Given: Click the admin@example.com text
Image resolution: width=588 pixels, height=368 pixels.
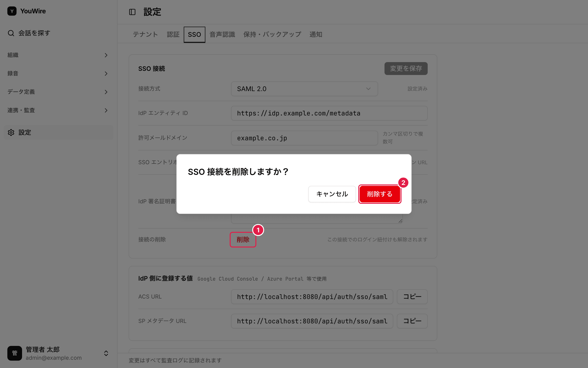Looking at the screenshot, I should (x=54, y=358).
